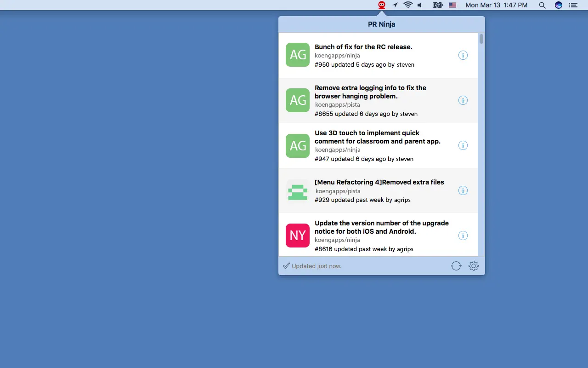The width and height of the screenshot is (588, 368).
Task: Click the checkmark next to Updated just now
Action: tap(286, 265)
